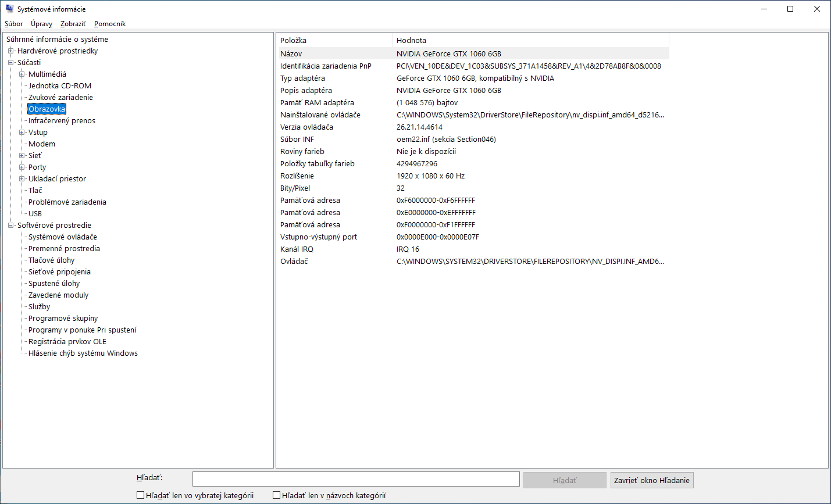Open the Zobraziť menu

73,24
